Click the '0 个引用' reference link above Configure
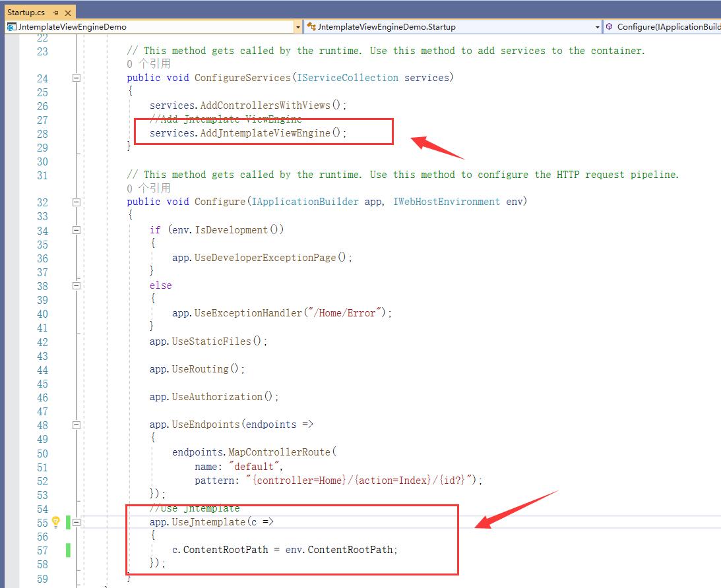721x588 pixels. (x=148, y=188)
